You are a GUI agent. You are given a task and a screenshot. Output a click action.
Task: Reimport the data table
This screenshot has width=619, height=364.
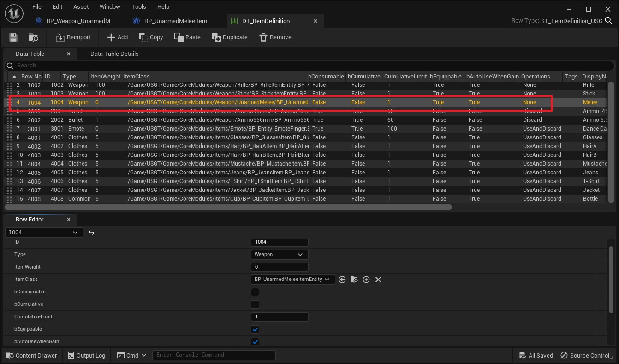(x=73, y=37)
